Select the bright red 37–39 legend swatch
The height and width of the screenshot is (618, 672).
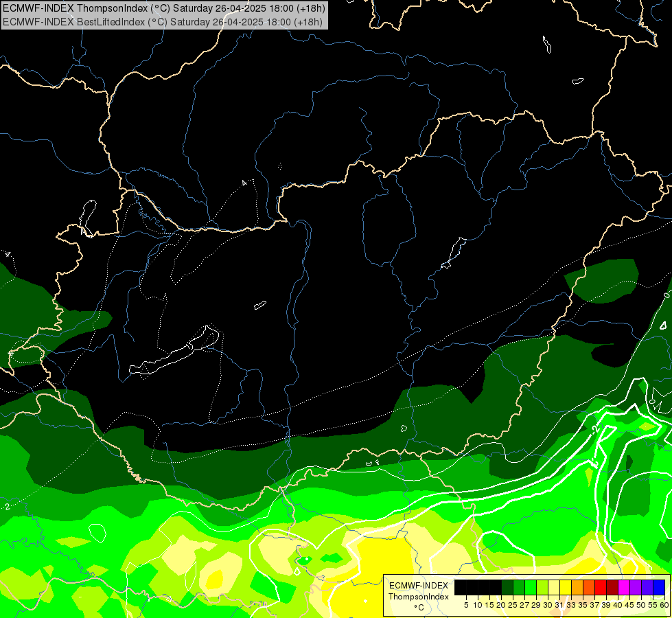[601, 587]
